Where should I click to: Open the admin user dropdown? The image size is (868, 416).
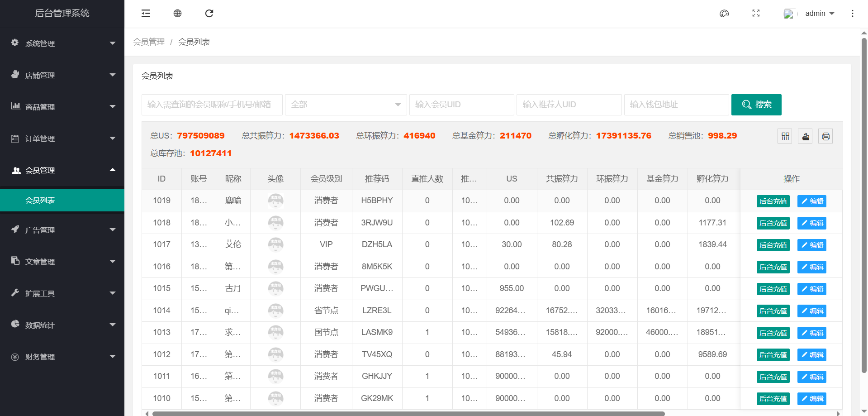coord(819,14)
